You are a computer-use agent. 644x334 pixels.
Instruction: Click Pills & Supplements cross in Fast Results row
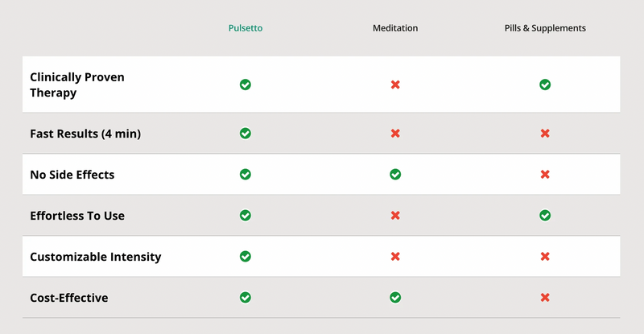tap(545, 134)
